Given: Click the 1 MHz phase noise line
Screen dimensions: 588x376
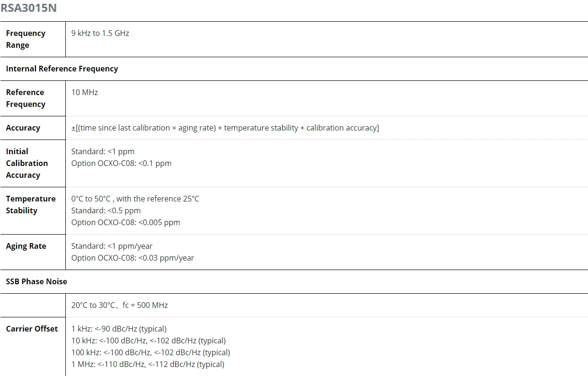Looking at the screenshot, I should (148, 364).
